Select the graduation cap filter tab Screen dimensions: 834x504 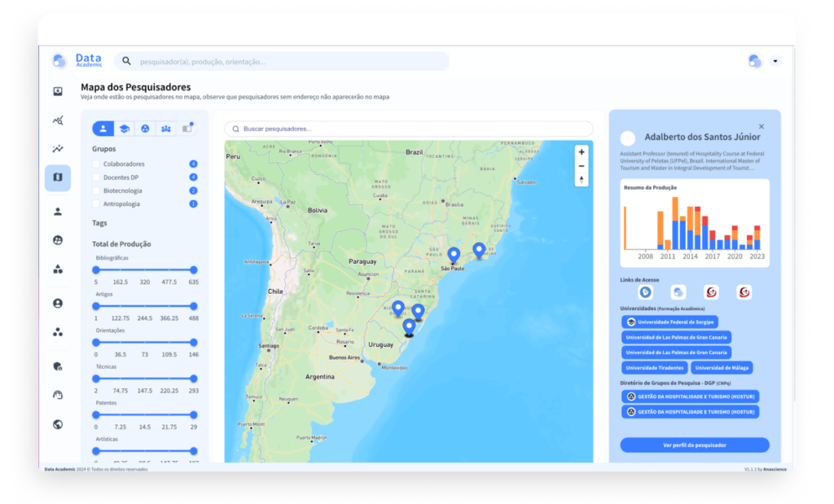(124, 129)
